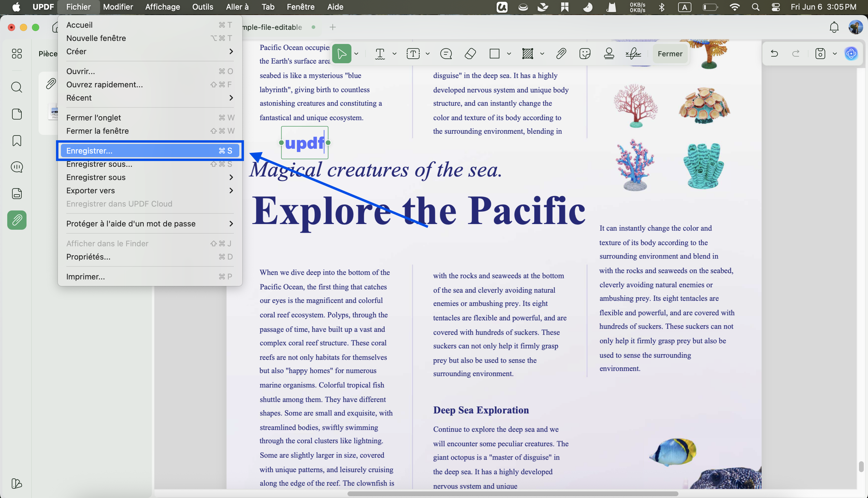868x498 pixels.
Task: Open the search panel in left sidebar
Action: pos(17,87)
